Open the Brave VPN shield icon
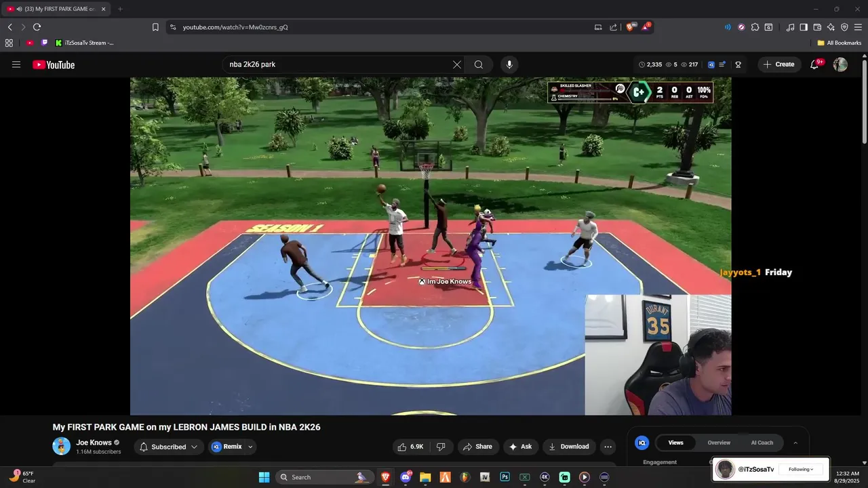This screenshot has width=868, height=488. click(x=844, y=27)
